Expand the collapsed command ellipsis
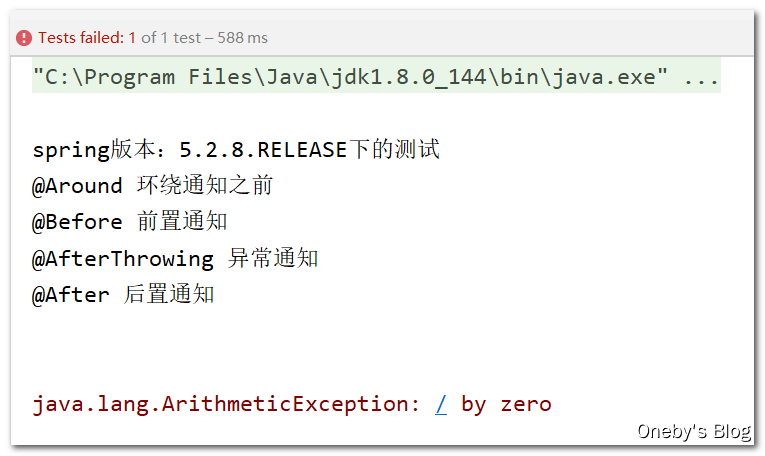Image resolution: width=765 pixels, height=456 pixels. tap(701, 80)
